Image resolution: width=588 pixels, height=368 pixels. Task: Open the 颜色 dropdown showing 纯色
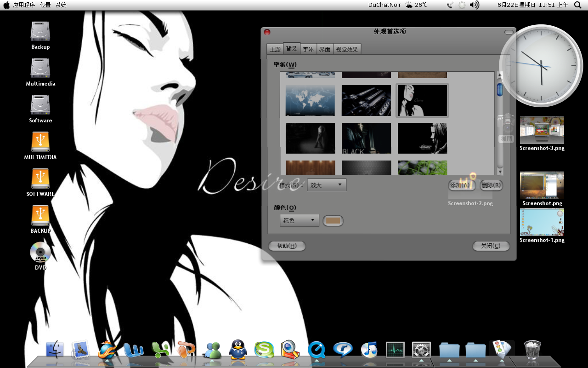(x=300, y=220)
